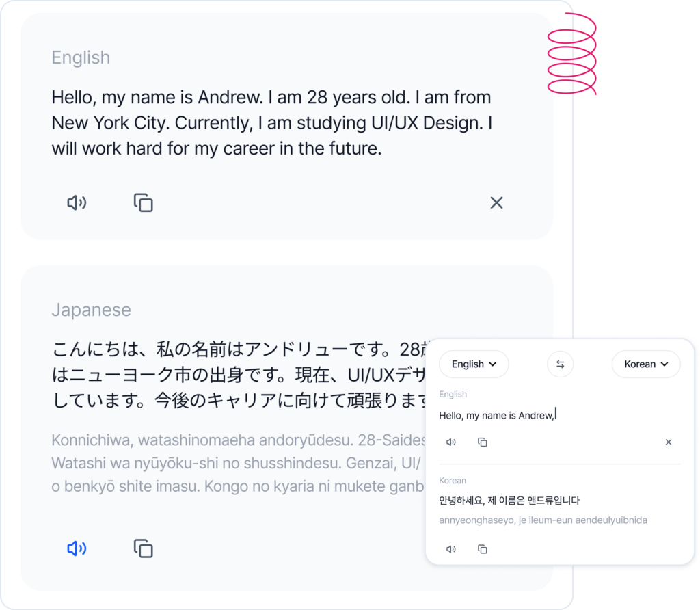Copy the large English source paragraph
This screenshot has height=610, width=700.
coord(143,202)
